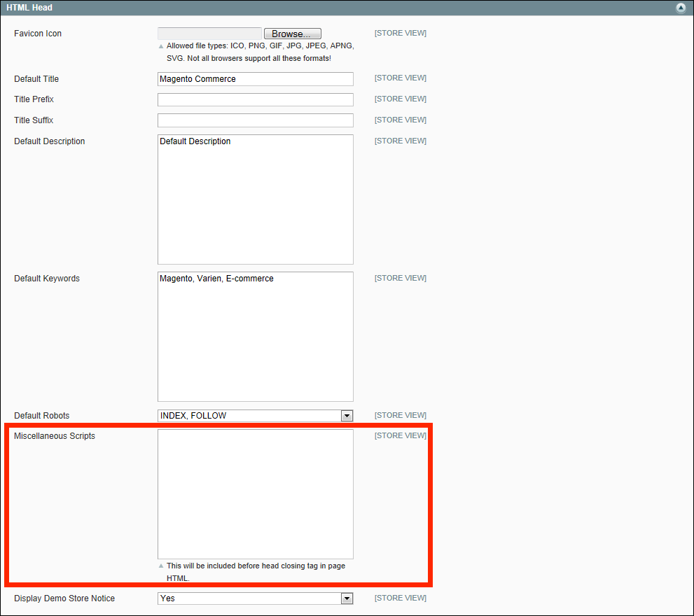Click the Default Description label
The image size is (694, 616).
tap(50, 141)
